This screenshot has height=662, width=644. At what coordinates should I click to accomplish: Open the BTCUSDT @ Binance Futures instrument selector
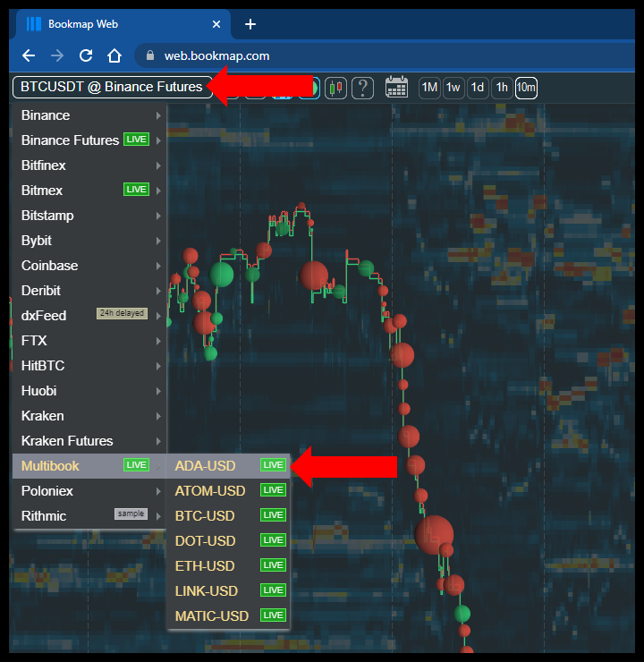click(x=113, y=87)
